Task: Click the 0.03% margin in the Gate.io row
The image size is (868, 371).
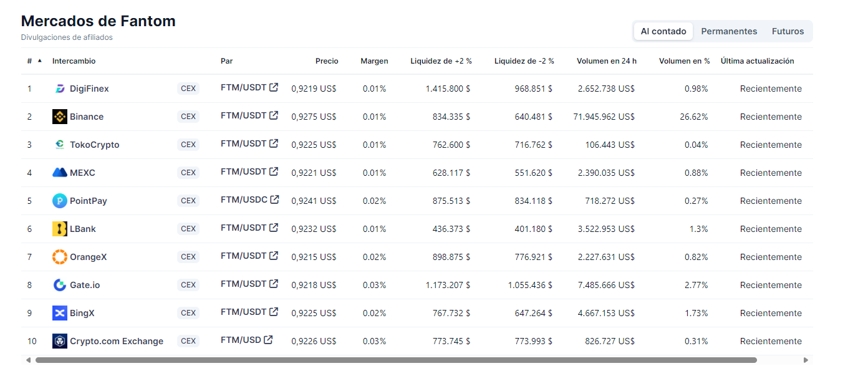Action: pos(374,285)
